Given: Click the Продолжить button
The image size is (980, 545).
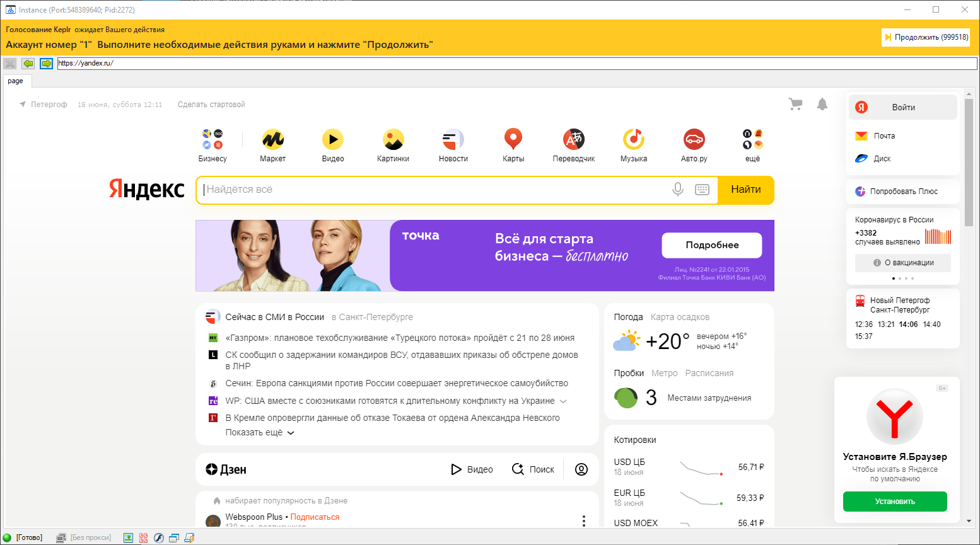Looking at the screenshot, I should 926,37.
